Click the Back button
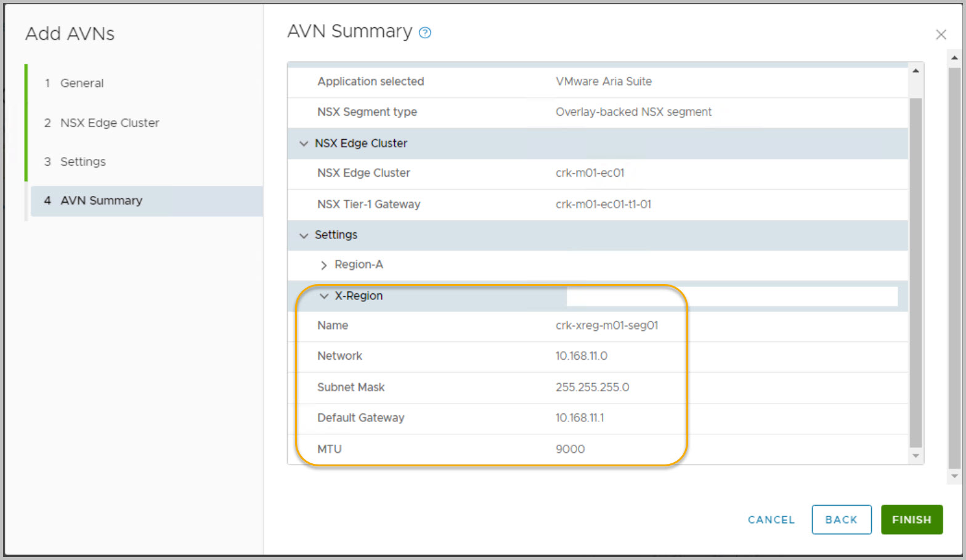966x560 pixels. tap(841, 519)
